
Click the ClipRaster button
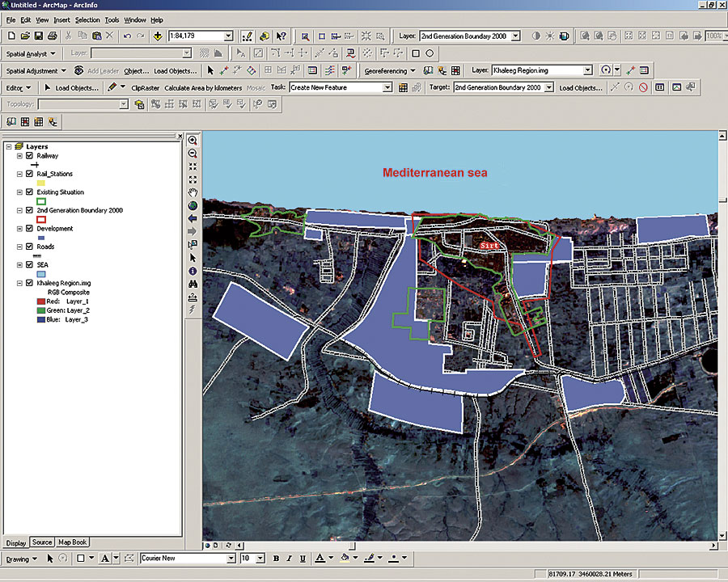click(x=146, y=87)
